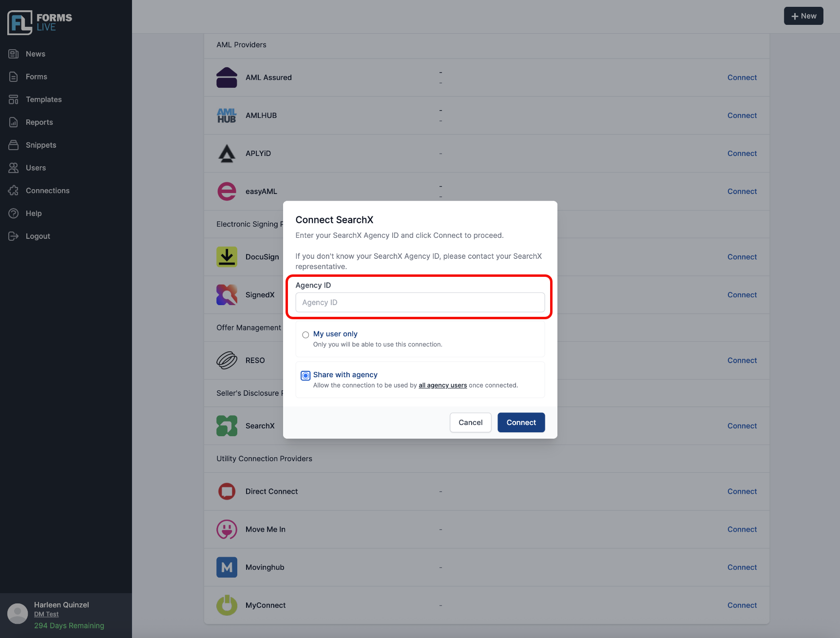Open the News sidebar icon
The width and height of the screenshot is (840, 638).
pos(14,54)
